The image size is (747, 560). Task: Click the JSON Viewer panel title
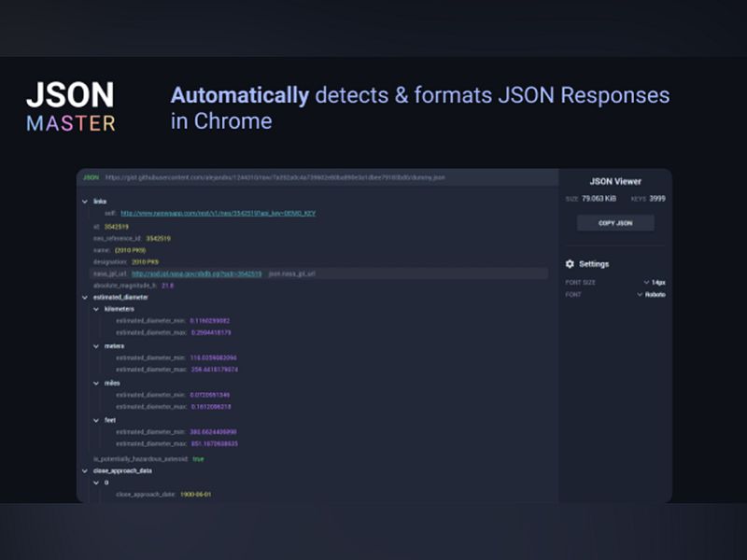click(615, 181)
